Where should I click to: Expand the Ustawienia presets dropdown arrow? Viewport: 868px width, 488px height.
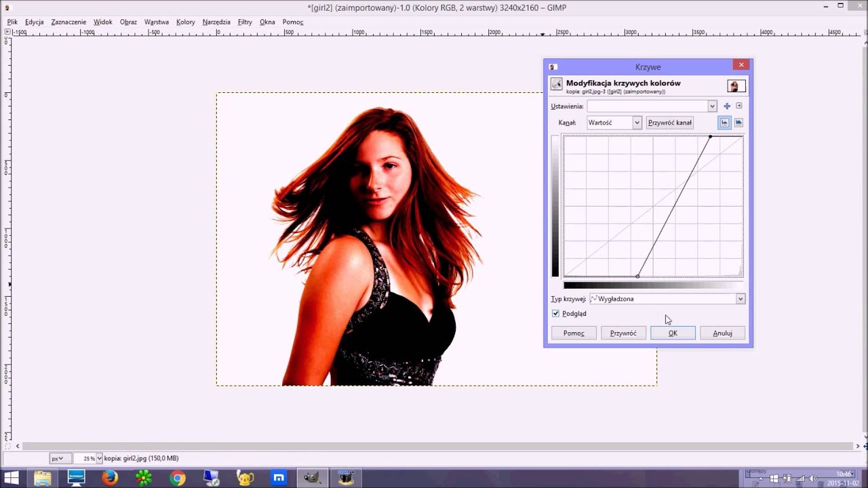[x=712, y=106]
